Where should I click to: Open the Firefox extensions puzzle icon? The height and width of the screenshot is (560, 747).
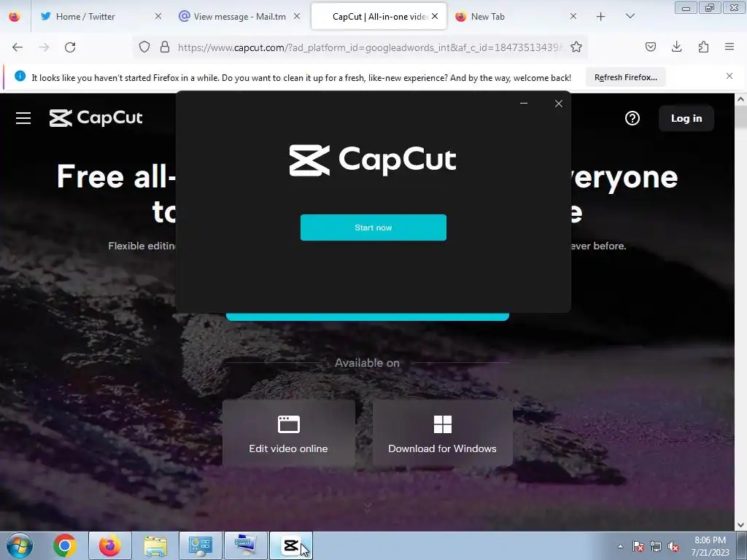pyautogui.click(x=703, y=47)
